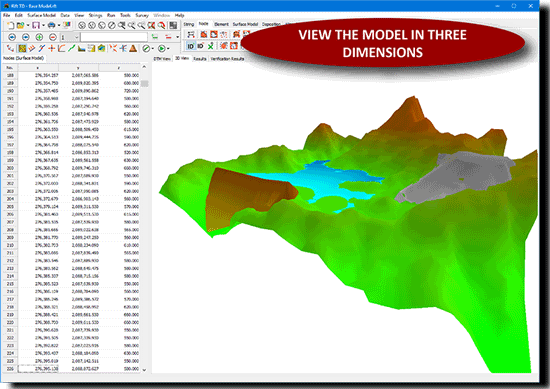The height and width of the screenshot is (389, 550).
Task: Open the dropdown arrow beside Open folder
Action: coord(28,25)
